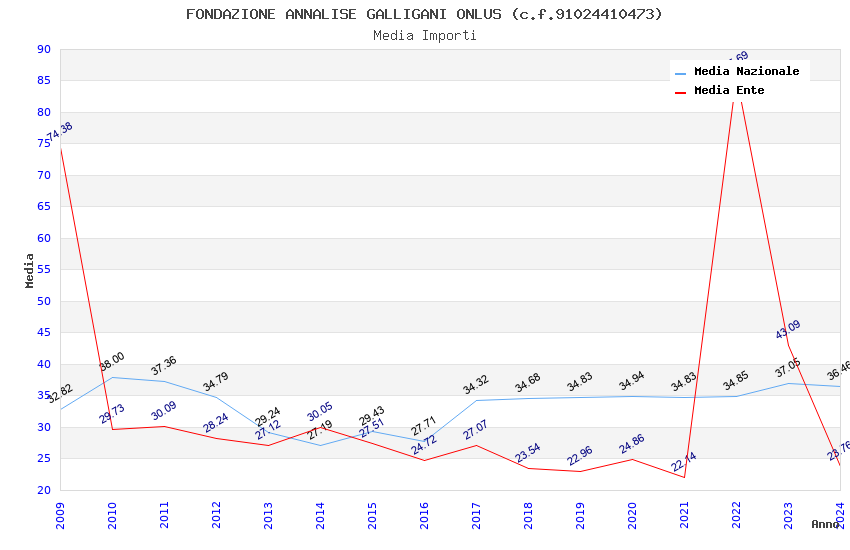Click the 2021 x-axis year label

click(684, 515)
